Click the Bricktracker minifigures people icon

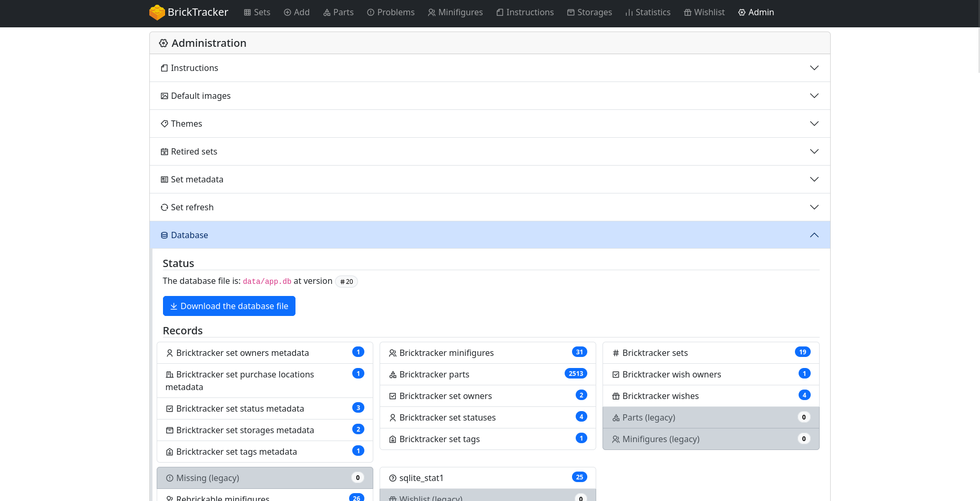(392, 353)
